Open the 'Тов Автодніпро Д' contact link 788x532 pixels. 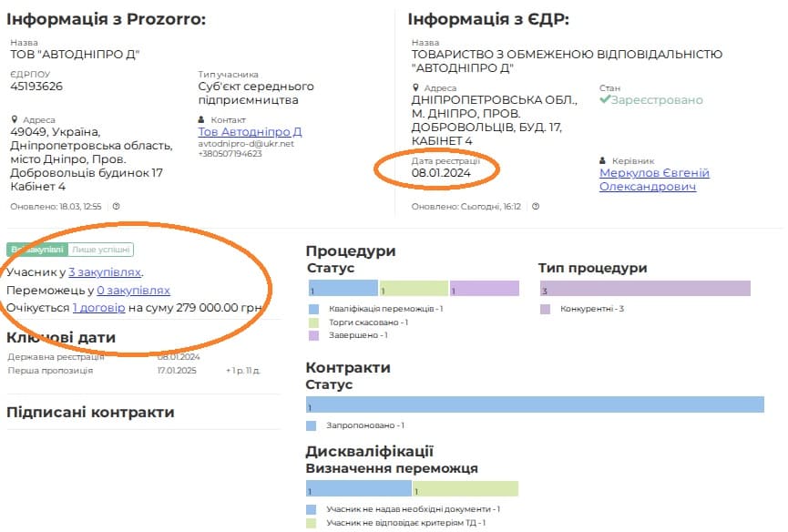(250, 131)
